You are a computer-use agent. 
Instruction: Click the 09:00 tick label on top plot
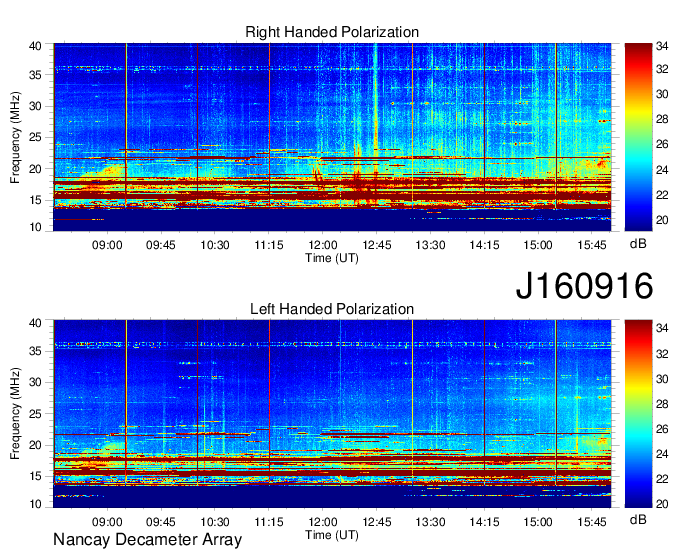(107, 245)
